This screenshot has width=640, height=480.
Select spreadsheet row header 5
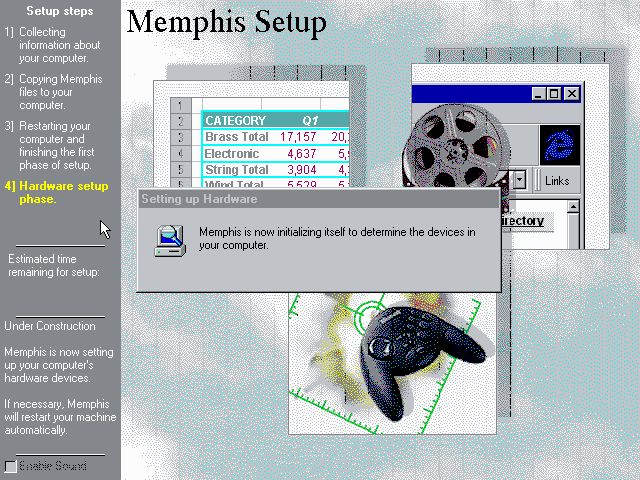(x=180, y=169)
